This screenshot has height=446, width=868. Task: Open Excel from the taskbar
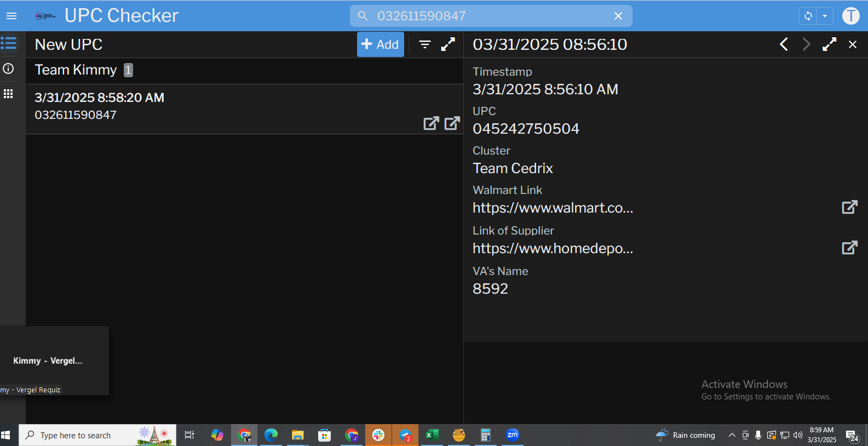tap(432, 435)
